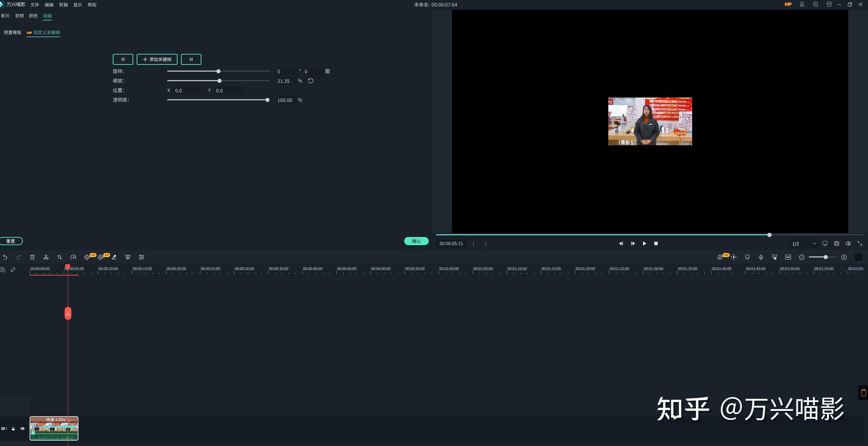Select the split scissors tool in toolbar
Image resolution: width=868 pixels, height=446 pixels.
click(46, 257)
